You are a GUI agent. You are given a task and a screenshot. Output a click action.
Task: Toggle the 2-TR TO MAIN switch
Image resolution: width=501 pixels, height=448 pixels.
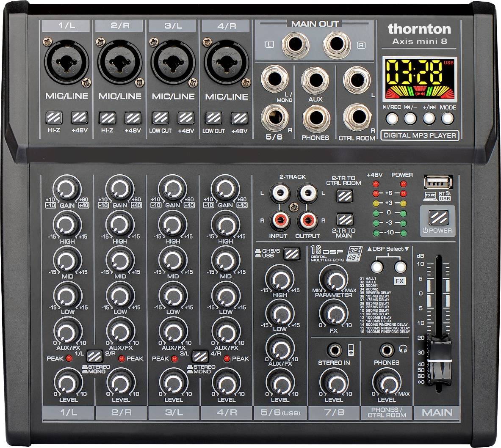tap(345, 220)
